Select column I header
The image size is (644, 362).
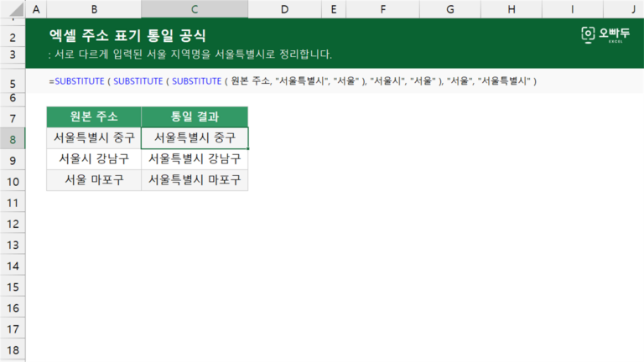[x=573, y=9]
